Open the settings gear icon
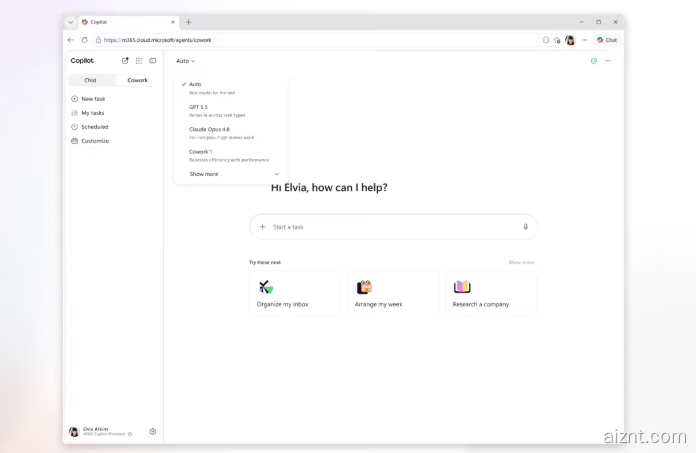696x453 pixels. coord(153,431)
